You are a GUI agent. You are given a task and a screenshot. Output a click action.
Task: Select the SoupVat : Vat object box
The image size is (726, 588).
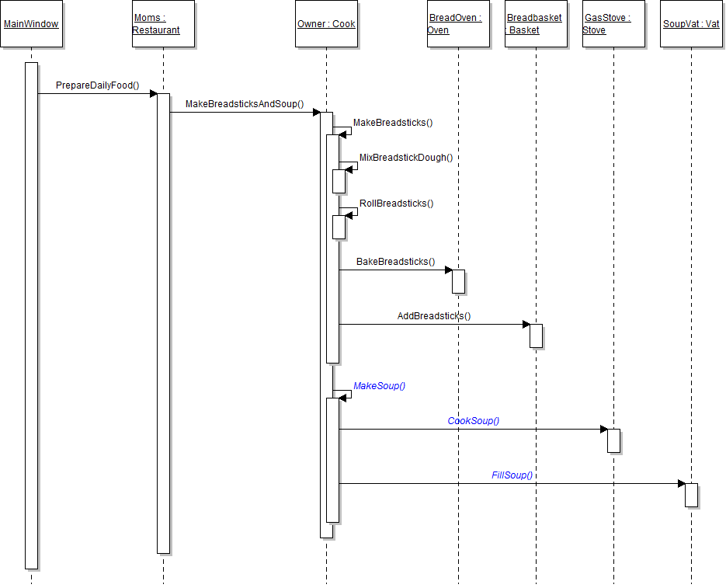(691, 24)
